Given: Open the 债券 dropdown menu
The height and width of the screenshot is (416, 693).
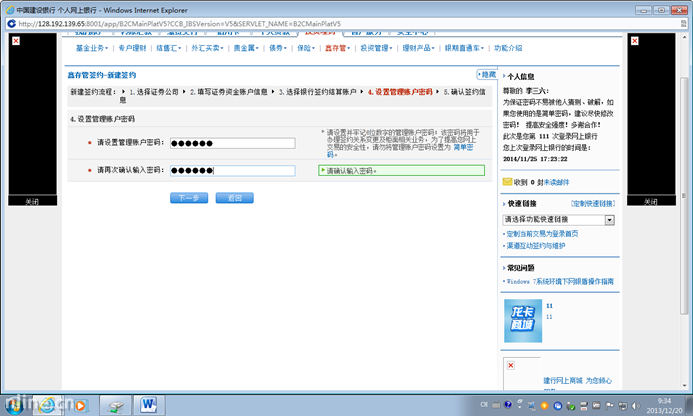Looking at the screenshot, I should (x=278, y=48).
